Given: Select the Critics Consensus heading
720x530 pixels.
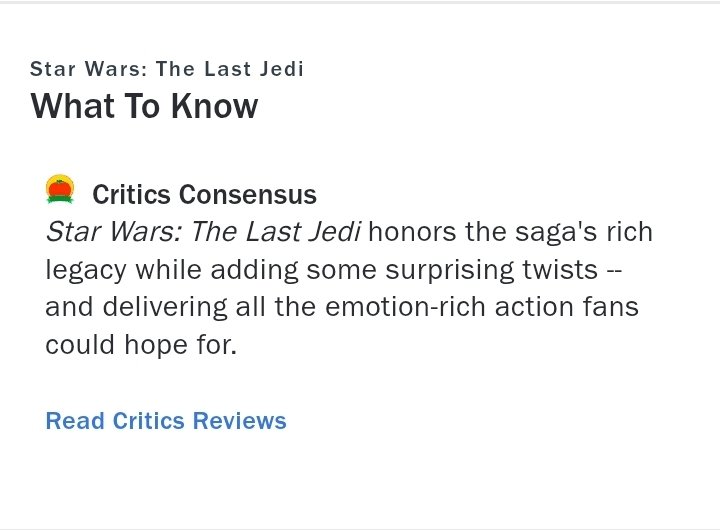Looking at the screenshot, I should 204,194.
